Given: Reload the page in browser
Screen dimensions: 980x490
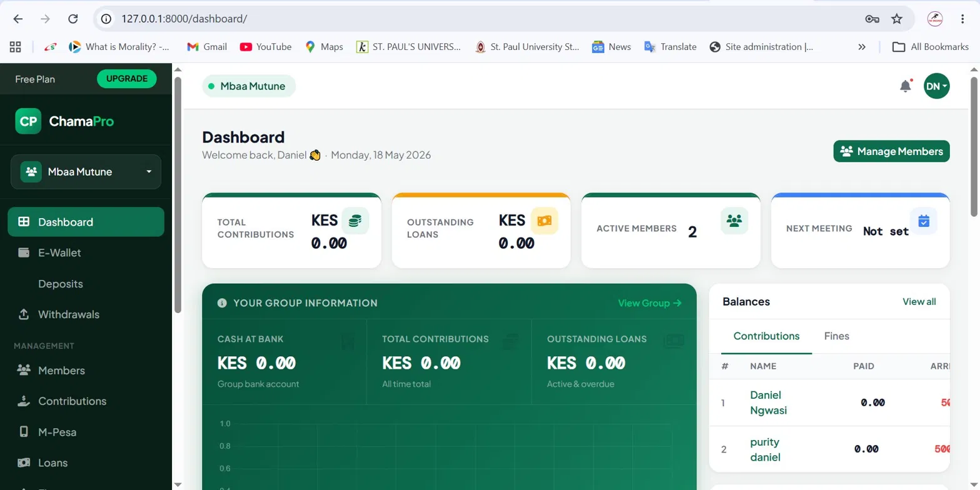Looking at the screenshot, I should coord(73,19).
